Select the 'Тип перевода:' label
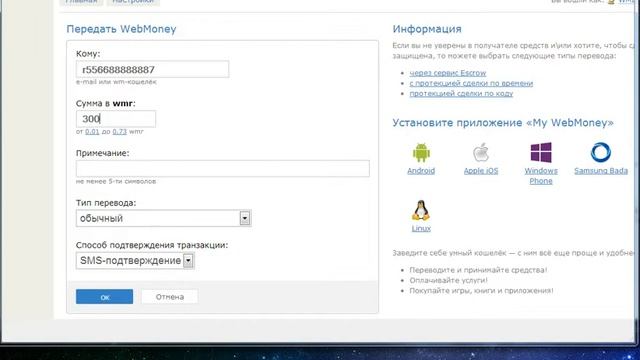The height and width of the screenshot is (360, 640). (x=106, y=203)
